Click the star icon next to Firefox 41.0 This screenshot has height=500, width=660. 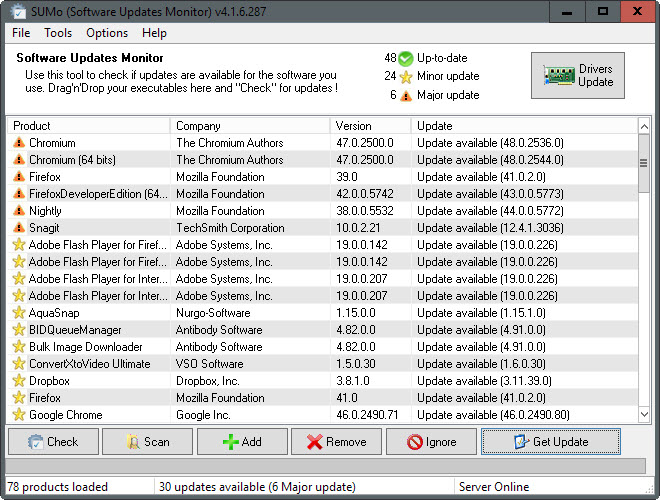point(19,398)
